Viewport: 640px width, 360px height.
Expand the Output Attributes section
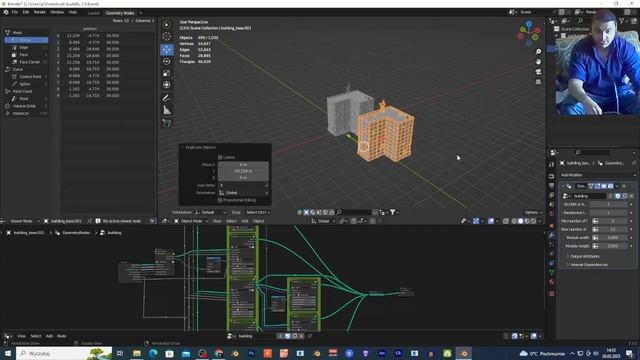tap(584, 256)
